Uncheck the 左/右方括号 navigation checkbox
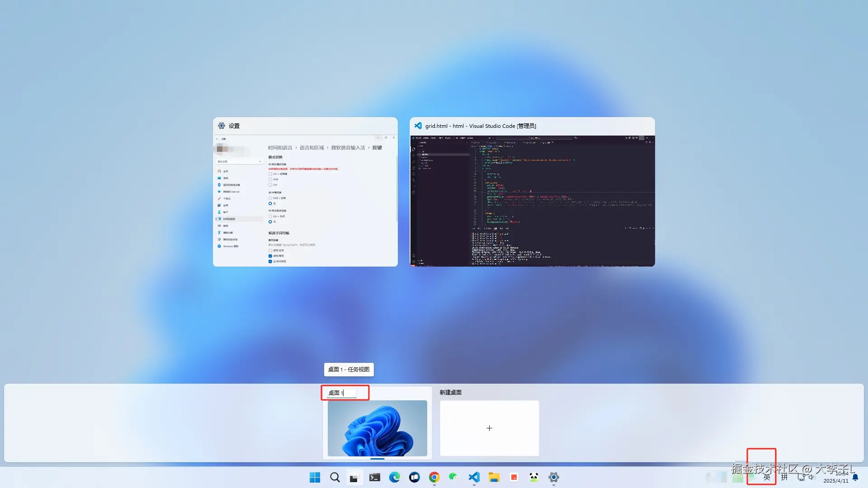 pyautogui.click(x=270, y=261)
